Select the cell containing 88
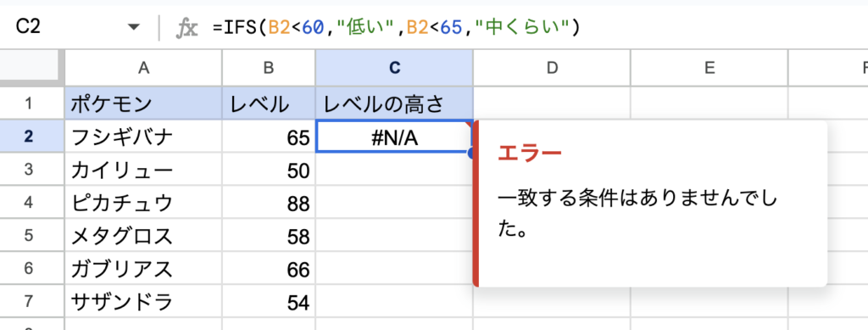The image size is (868, 330). click(x=269, y=204)
